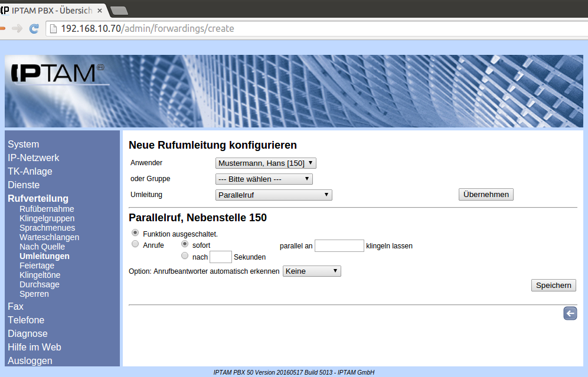Go to Warteschlangen in the sidebar

[x=49, y=237]
